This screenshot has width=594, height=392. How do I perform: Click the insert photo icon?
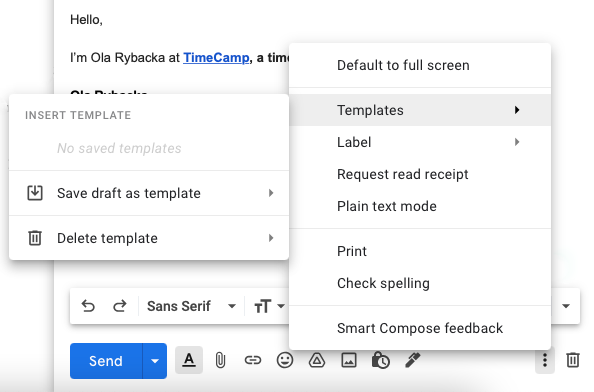pyautogui.click(x=349, y=360)
